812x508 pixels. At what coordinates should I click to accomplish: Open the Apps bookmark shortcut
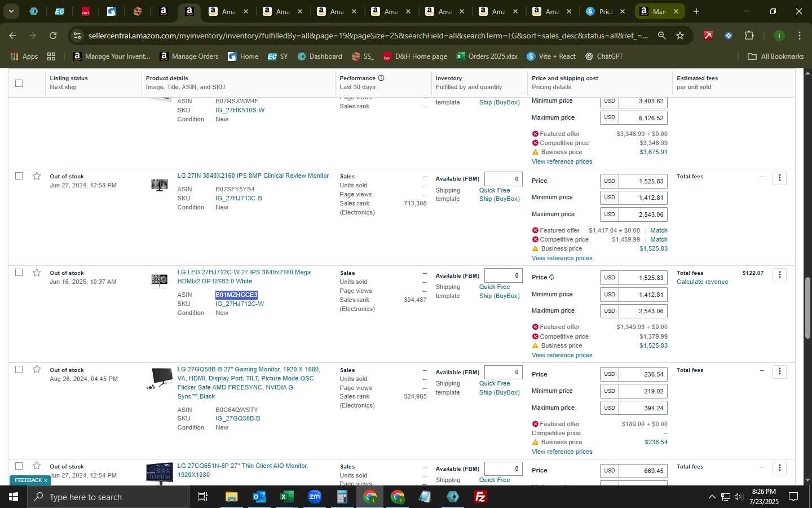pos(24,56)
